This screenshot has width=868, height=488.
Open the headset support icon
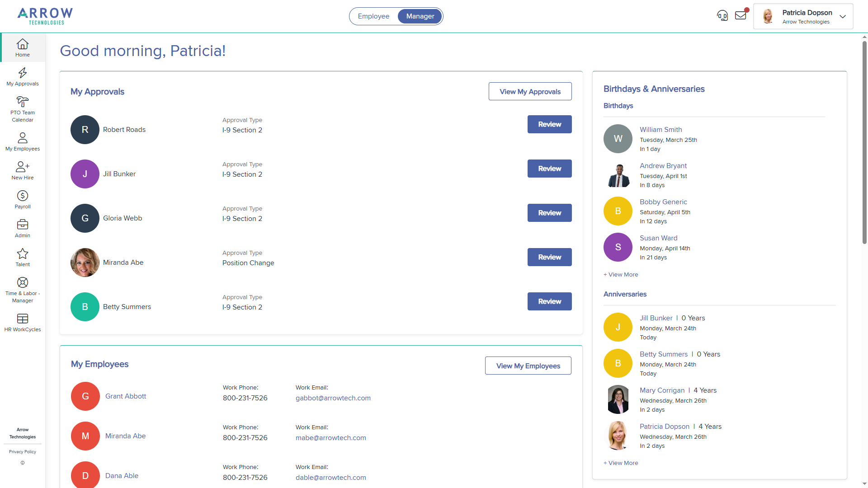(x=722, y=15)
